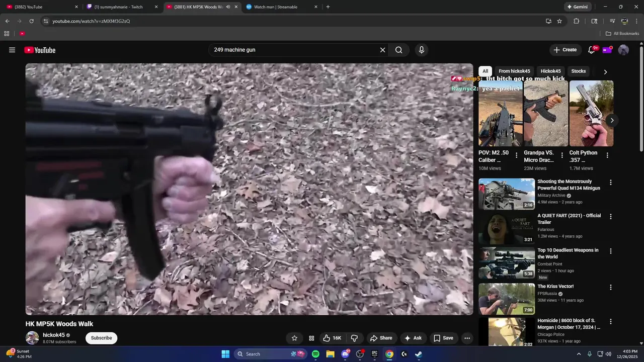Open the YouTube account avatar menu
This screenshot has width=644, height=362.
click(623, 50)
